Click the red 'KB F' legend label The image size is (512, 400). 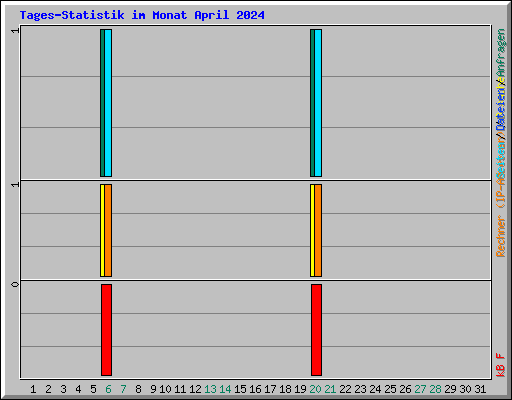(x=501, y=365)
